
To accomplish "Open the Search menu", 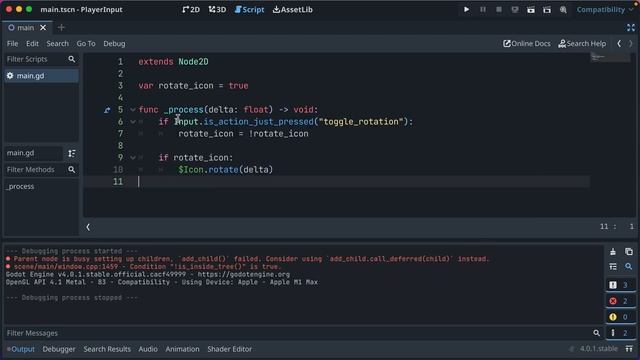I will click(57, 43).
